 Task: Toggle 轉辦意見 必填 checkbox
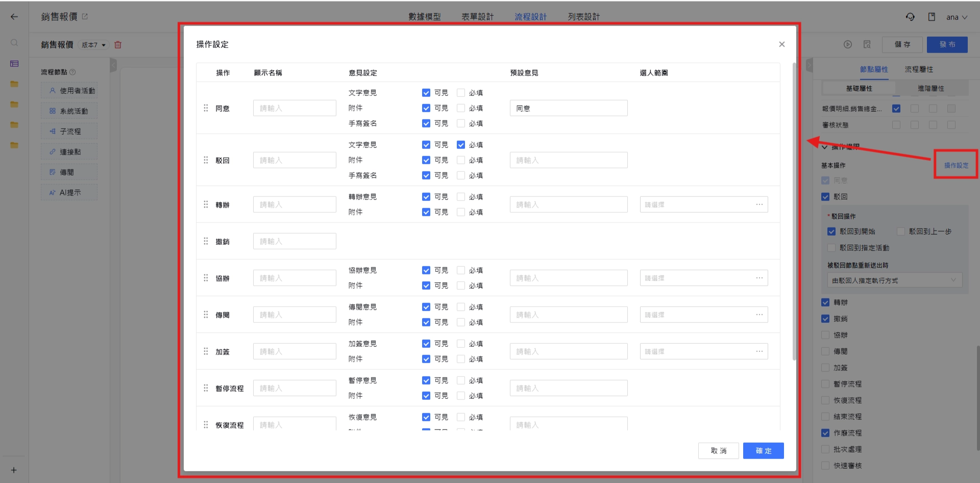[461, 197]
